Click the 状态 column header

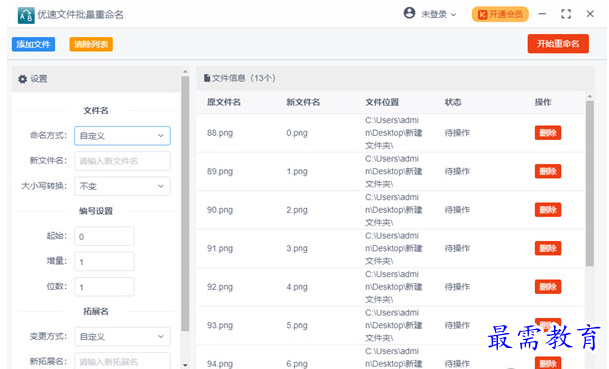pyautogui.click(x=453, y=102)
